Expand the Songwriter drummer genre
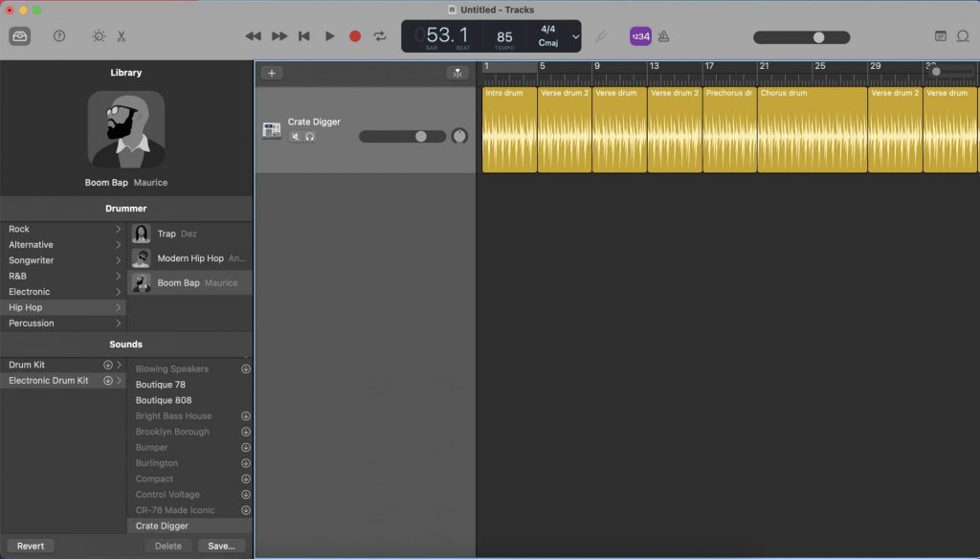 coord(63,260)
